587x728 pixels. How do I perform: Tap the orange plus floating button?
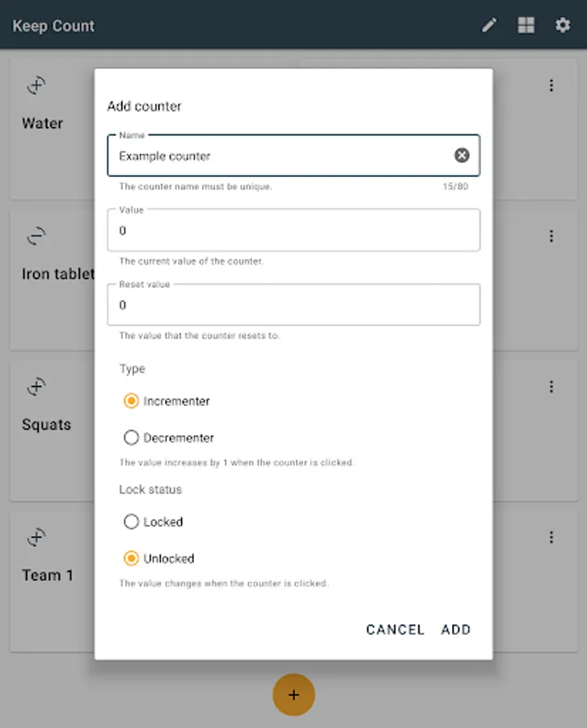[x=293, y=694]
